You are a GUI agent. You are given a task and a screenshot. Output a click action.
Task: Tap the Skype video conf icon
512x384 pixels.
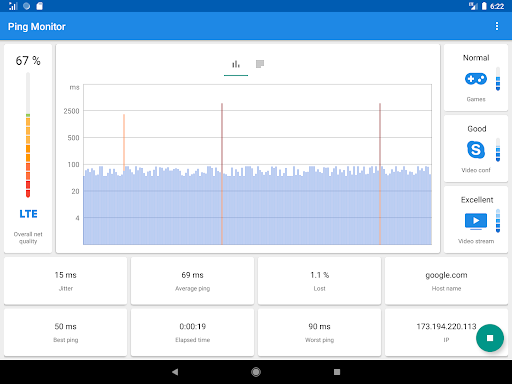tap(476, 150)
